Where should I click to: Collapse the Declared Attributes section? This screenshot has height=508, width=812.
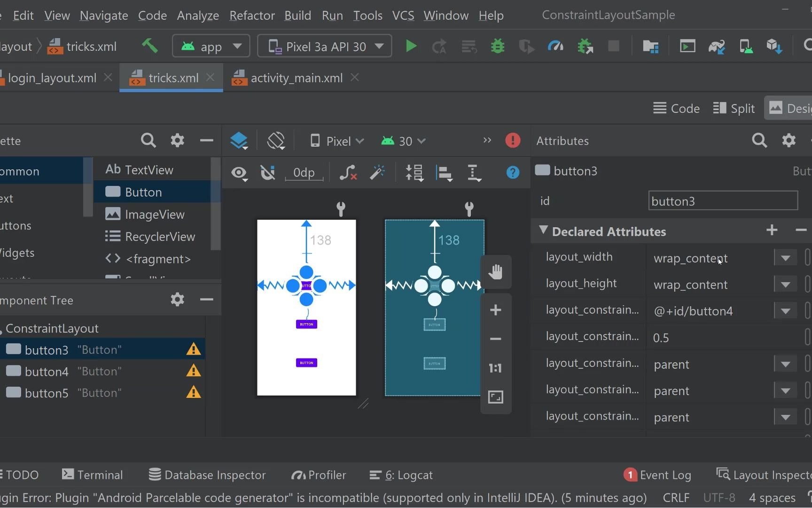point(544,230)
